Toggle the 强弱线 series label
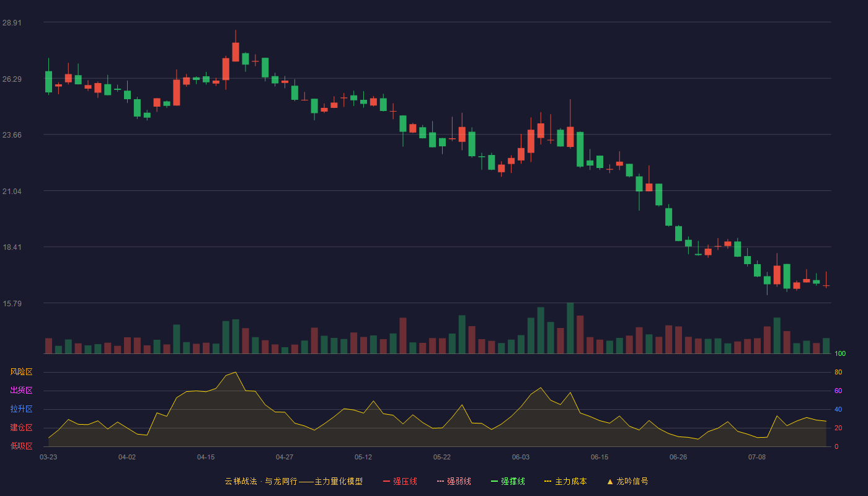The width and height of the screenshot is (868, 496). click(459, 481)
